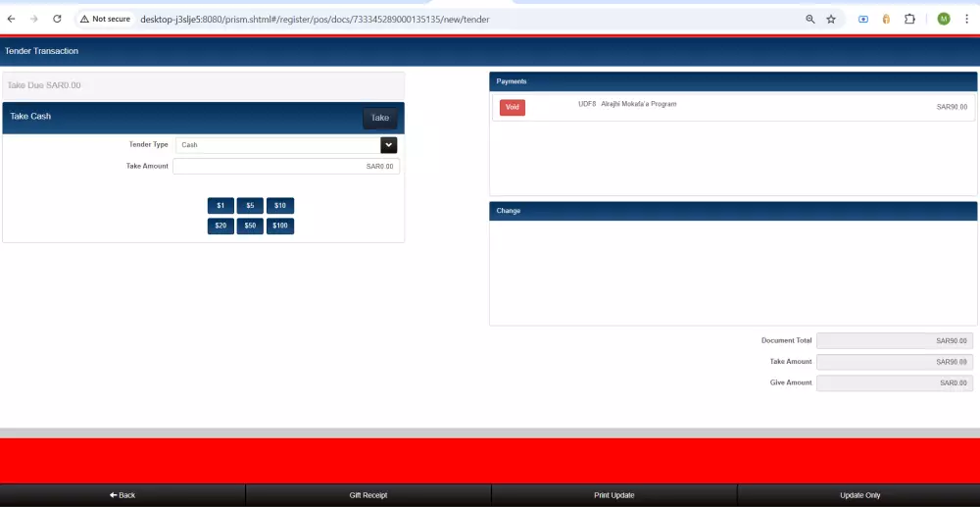Click the browser forward arrow
980x507 pixels.
tap(33, 19)
